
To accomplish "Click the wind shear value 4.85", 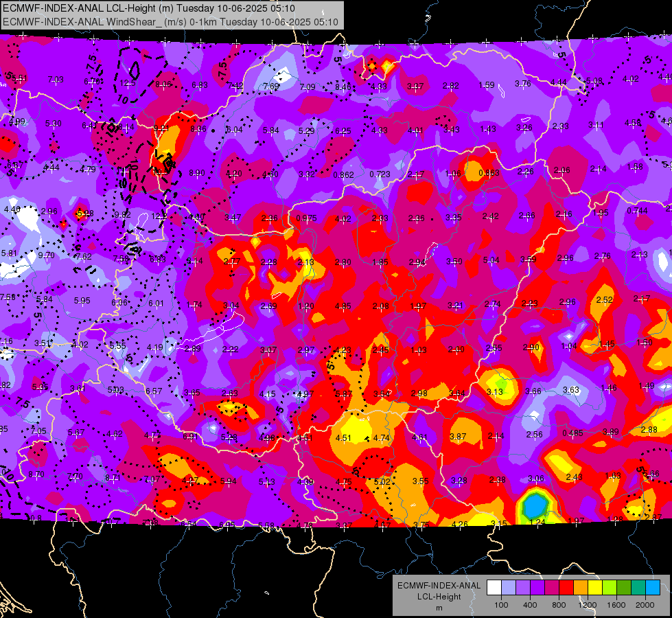I will click(x=343, y=306).
